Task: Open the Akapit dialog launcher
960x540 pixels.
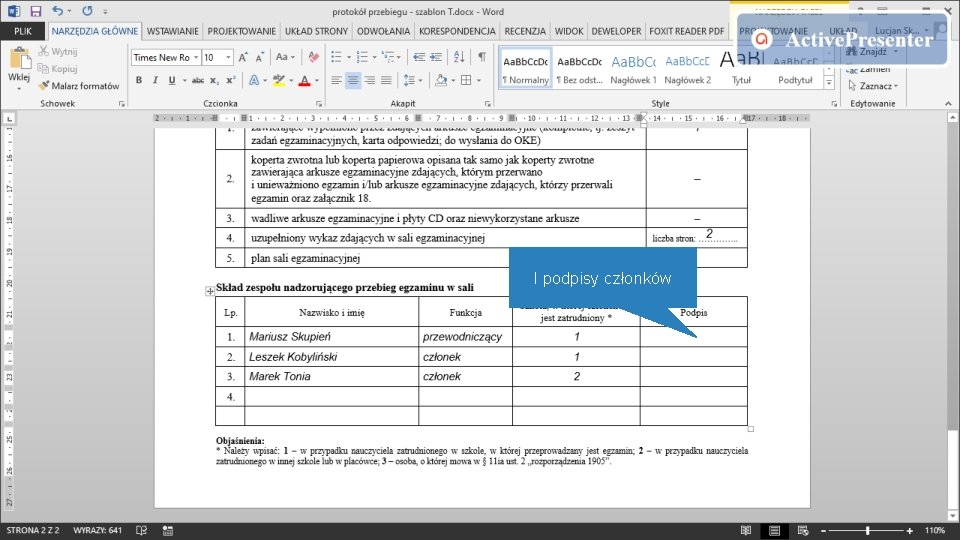Action: point(487,104)
